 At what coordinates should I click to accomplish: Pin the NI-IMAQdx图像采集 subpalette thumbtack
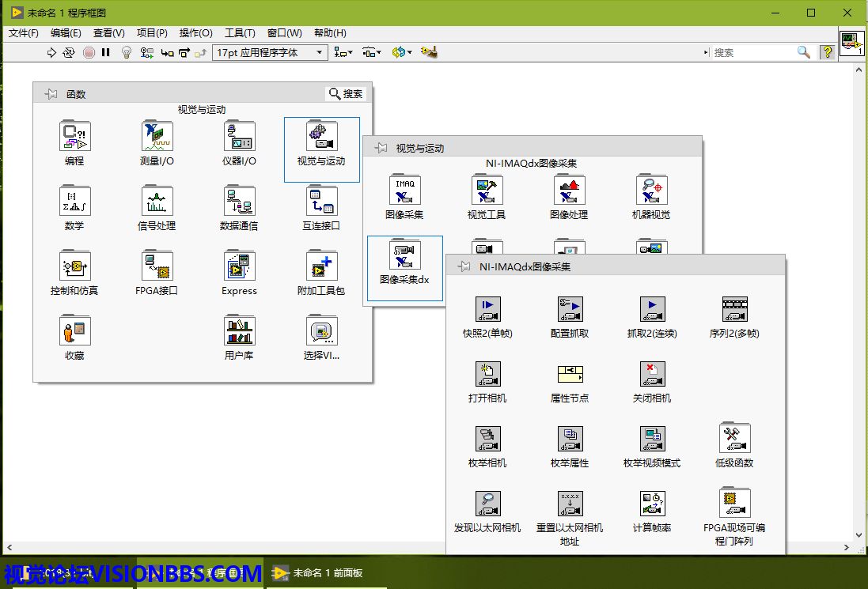(x=464, y=266)
